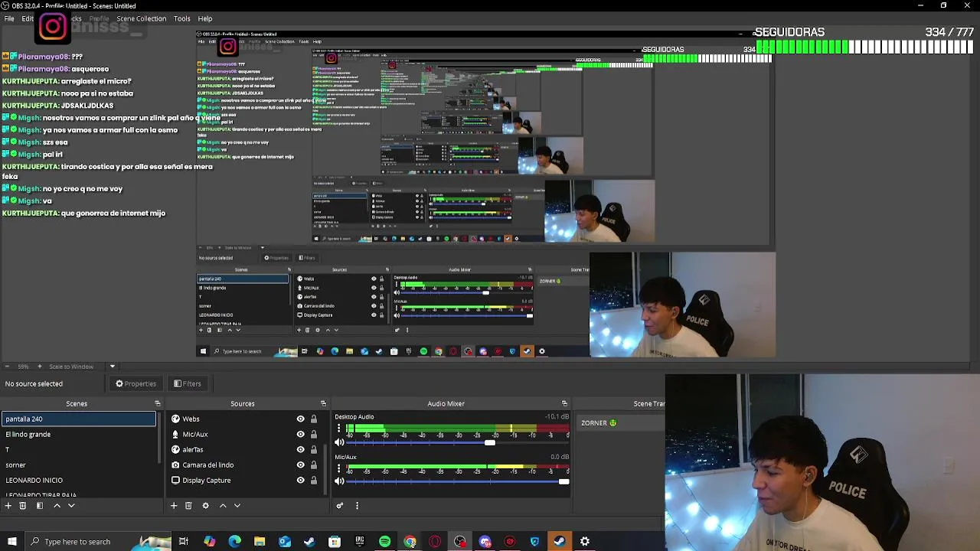Toggle lock on Mic/Aux source
Screen dimensions: 980x551
[x=313, y=434]
